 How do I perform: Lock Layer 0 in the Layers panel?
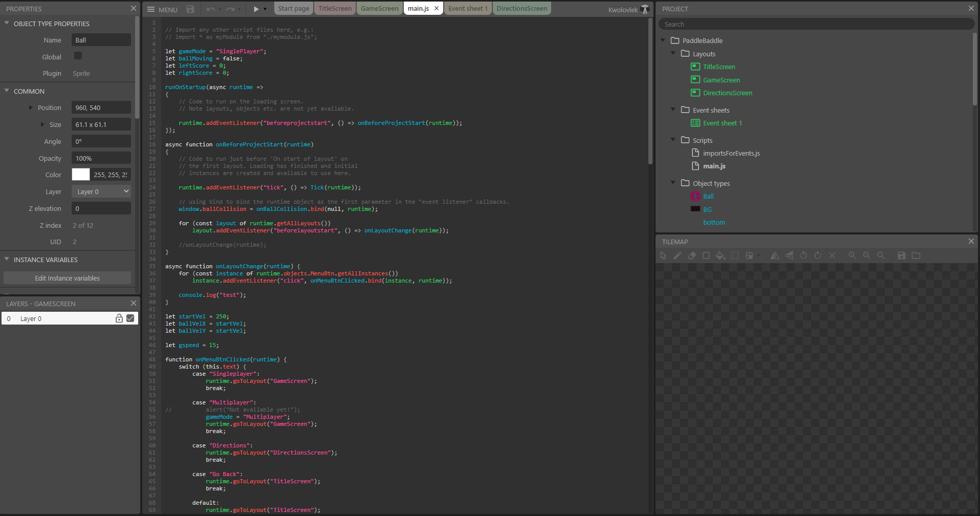119,318
